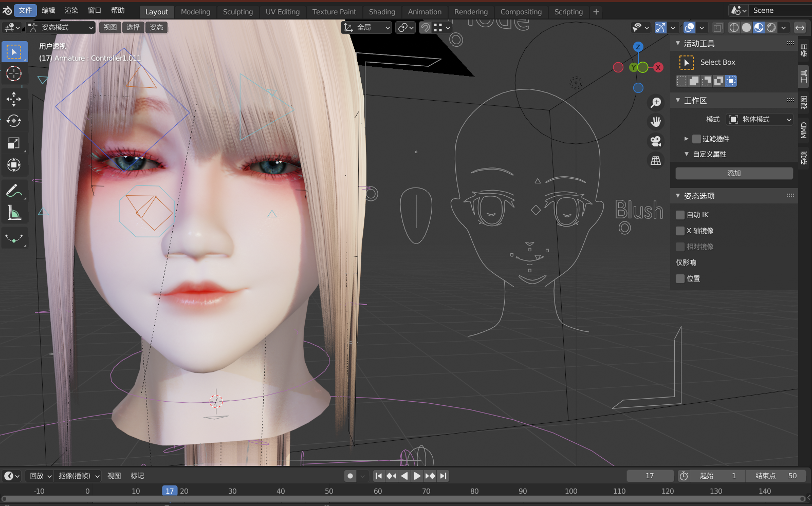Select the Annotate pencil tool
Image resolution: width=812 pixels, height=506 pixels.
pos(14,191)
